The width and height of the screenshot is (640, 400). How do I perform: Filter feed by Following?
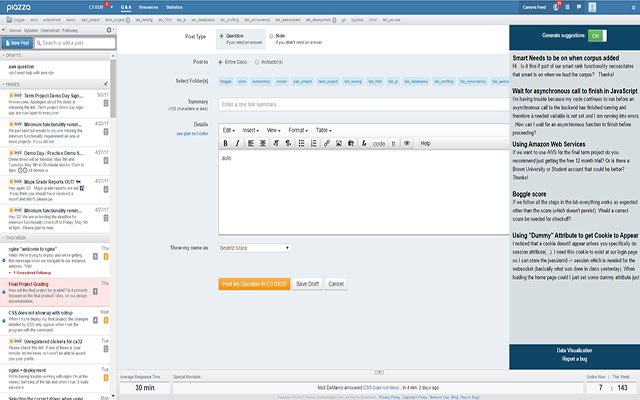pyautogui.click(x=69, y=30)
